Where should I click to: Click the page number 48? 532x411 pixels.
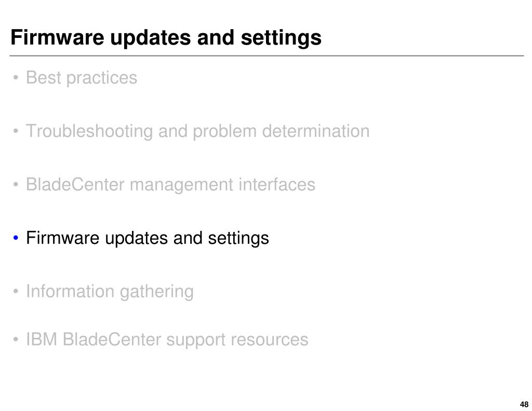pos(524,404)
